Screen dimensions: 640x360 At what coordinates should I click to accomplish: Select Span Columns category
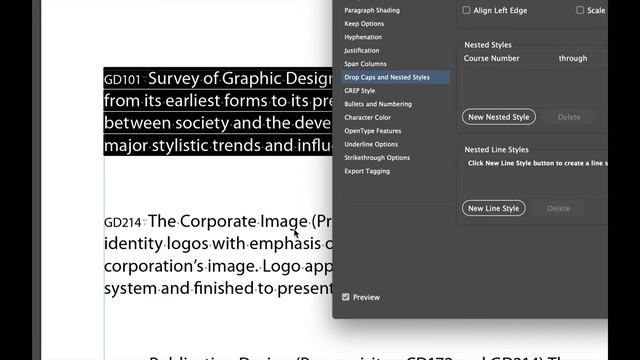click(365, 64)
